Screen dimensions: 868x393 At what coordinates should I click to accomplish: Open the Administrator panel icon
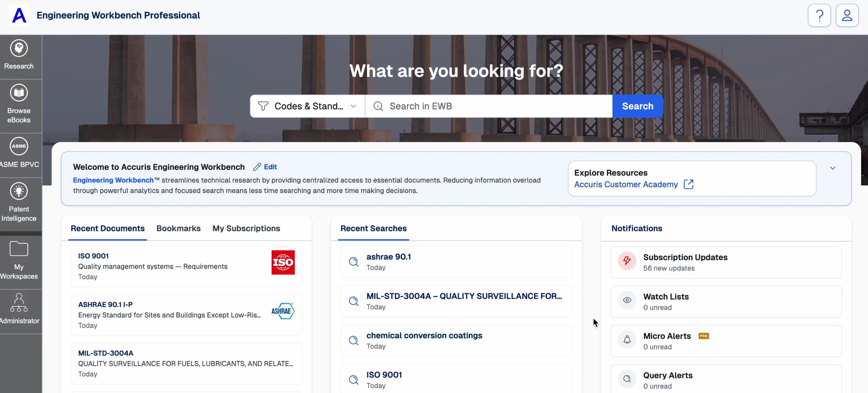(x=19, y=302)
